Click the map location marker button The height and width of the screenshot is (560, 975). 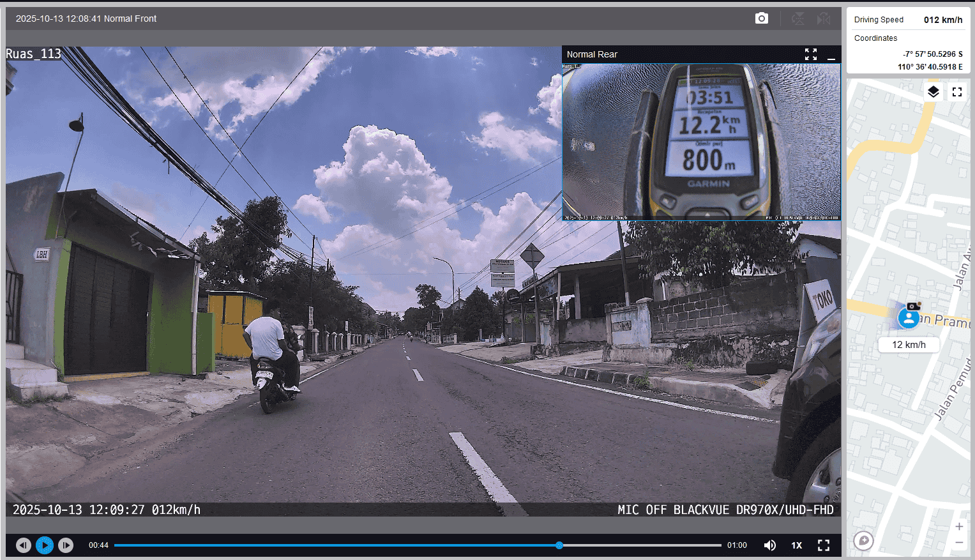(863, 541)
